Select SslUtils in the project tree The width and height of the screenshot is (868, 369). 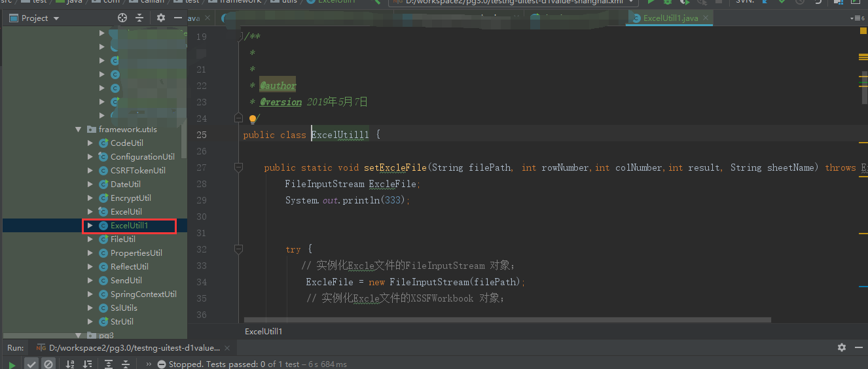click(x=124, y=308)
